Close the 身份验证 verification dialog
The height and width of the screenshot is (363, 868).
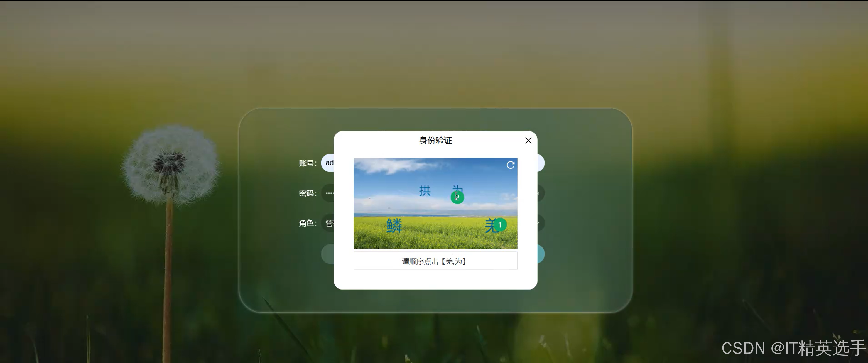(x=528, y=141)
